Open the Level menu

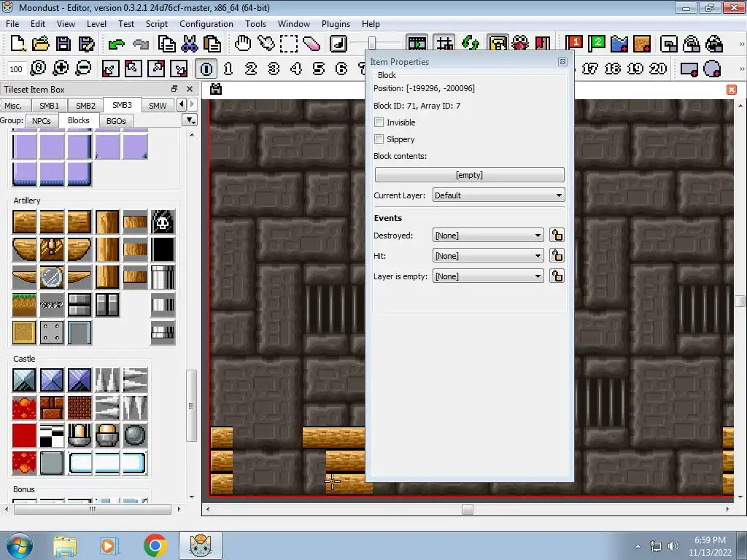pyautogui.click(x=96, y=24)
